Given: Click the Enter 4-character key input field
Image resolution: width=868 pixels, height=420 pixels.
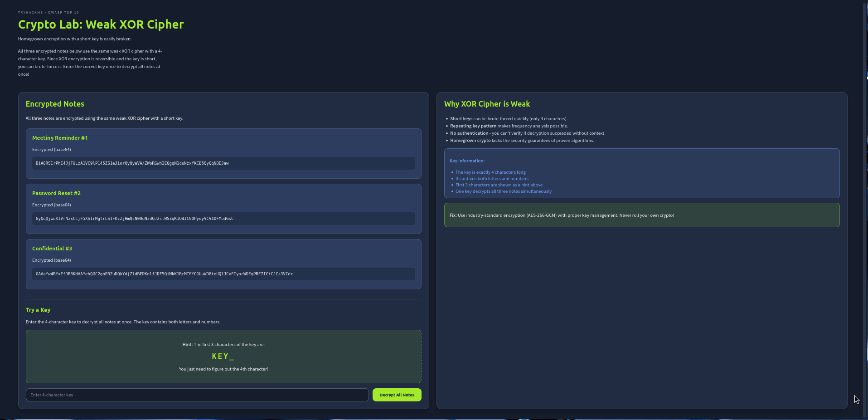Looking at the screenshot, I should [197, 395].
